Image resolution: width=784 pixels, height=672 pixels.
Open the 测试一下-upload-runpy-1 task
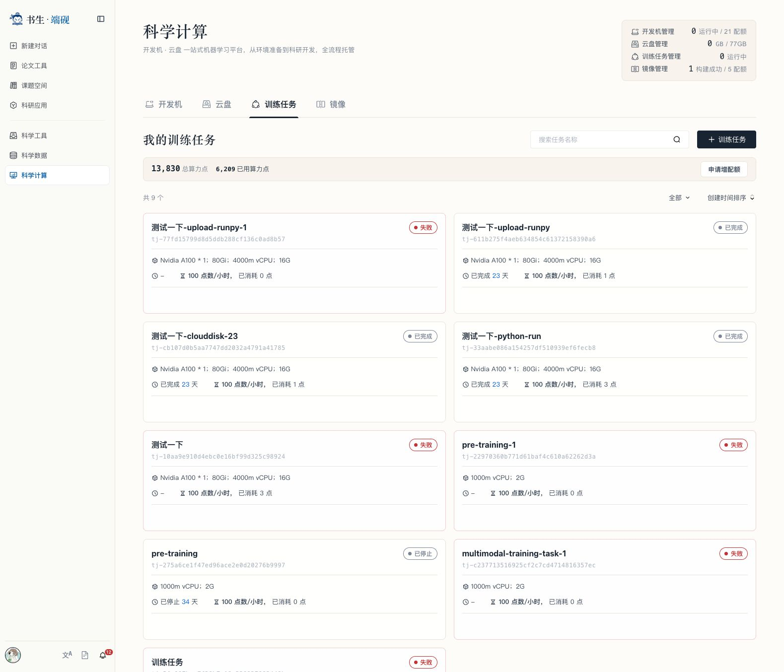(x=199, y=227)
